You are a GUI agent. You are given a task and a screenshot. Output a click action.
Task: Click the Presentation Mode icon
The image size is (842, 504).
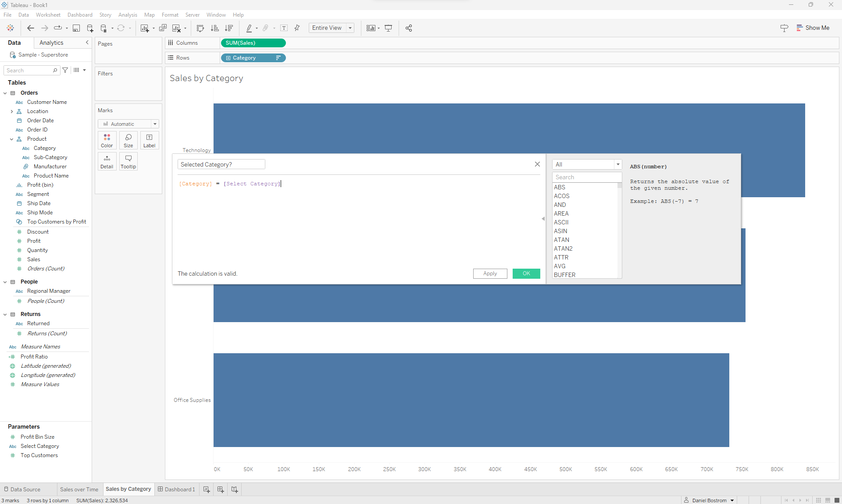point(388,28)
